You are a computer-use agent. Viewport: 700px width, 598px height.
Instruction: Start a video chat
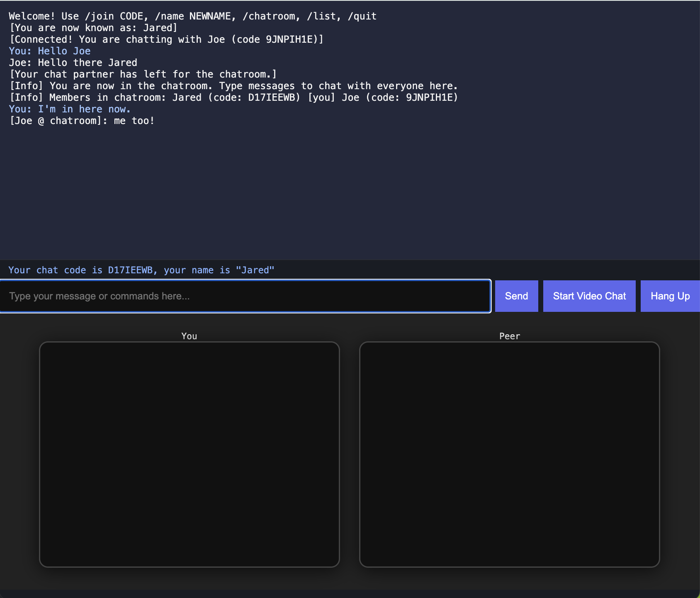tap(589, 296)
